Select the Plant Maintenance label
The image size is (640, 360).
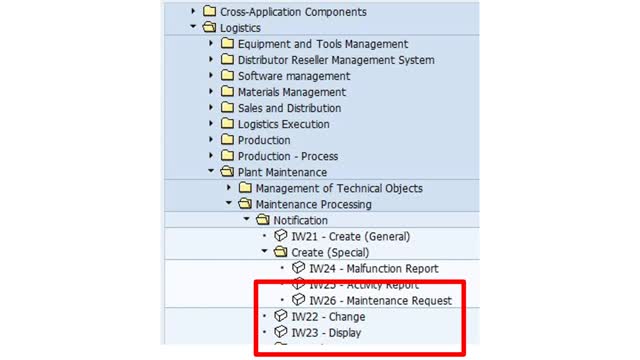point(282,172)
